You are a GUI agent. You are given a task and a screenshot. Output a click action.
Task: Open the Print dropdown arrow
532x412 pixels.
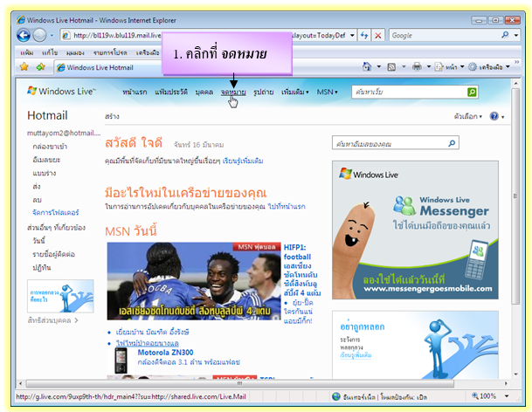tap(429, 67)
